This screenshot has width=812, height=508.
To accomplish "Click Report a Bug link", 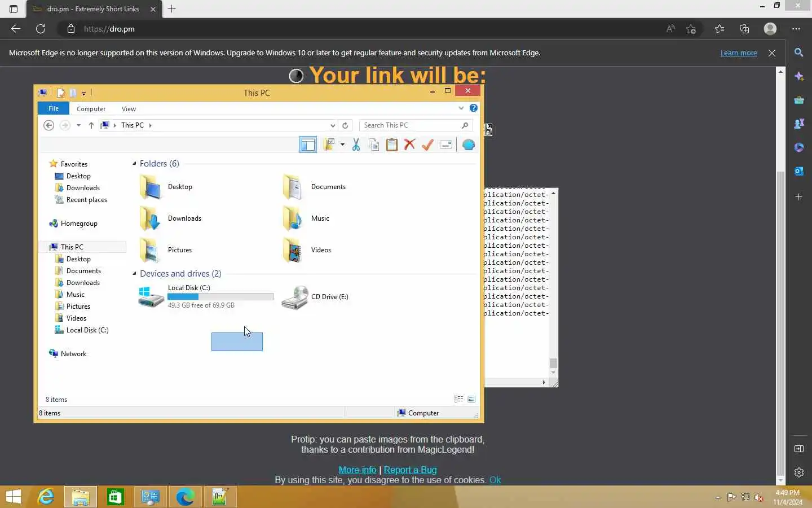I will 410,470.
